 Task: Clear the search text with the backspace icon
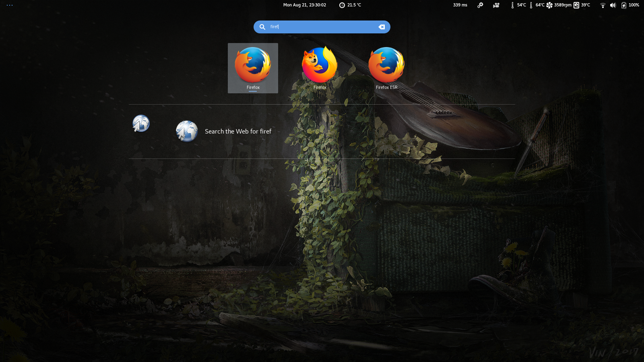[382, 27]
